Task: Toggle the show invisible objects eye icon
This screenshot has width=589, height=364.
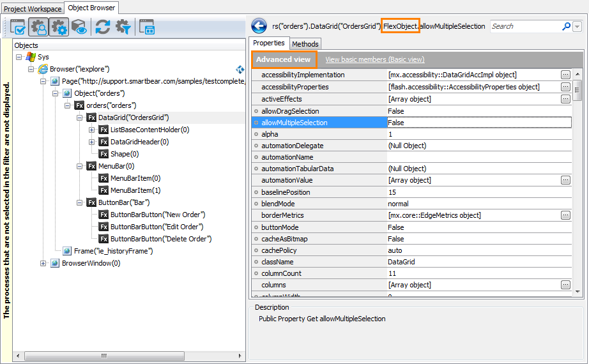Action: (79, 27)
